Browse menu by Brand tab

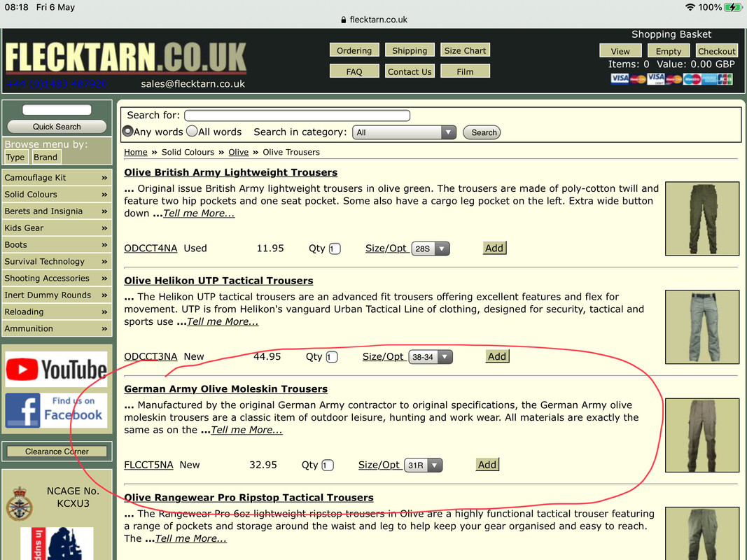[46, 157]
